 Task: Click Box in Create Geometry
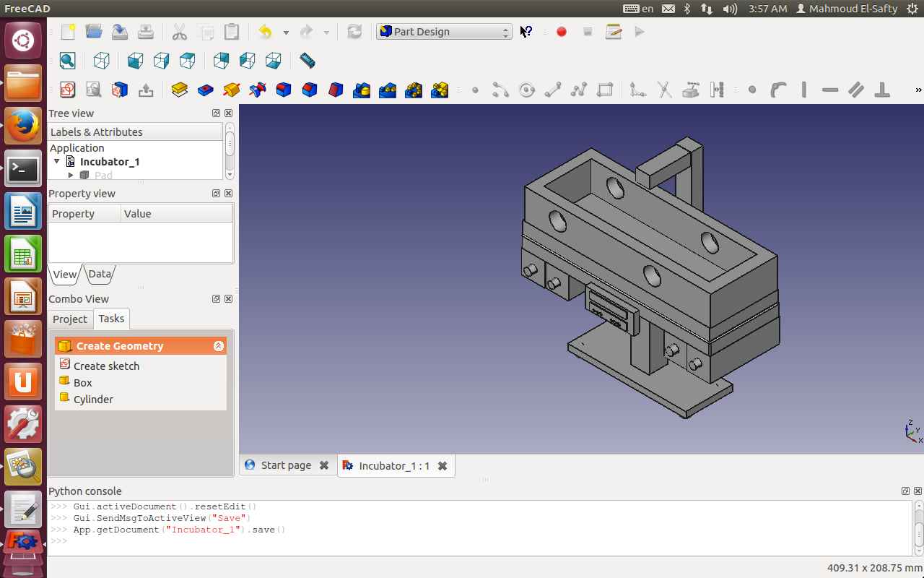click(83, 382)
